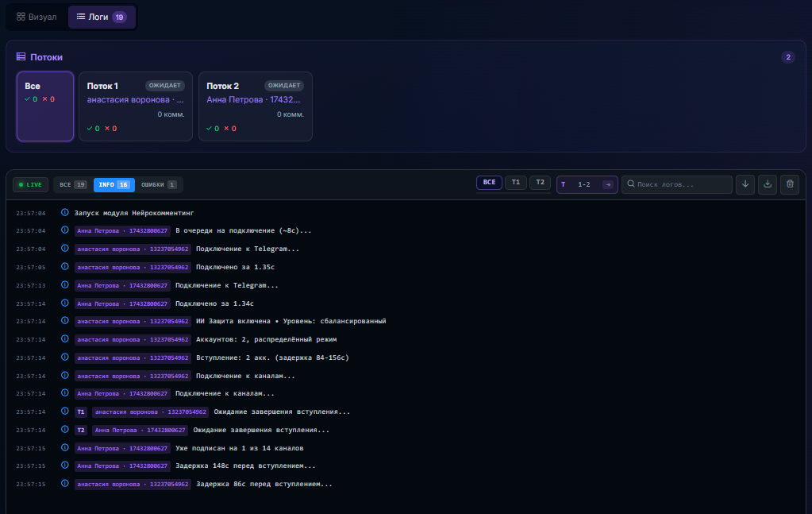Viewport: 812px width, 514px height.
Task: Filter logs to thread T2
Action: click(x=540, y=183)
